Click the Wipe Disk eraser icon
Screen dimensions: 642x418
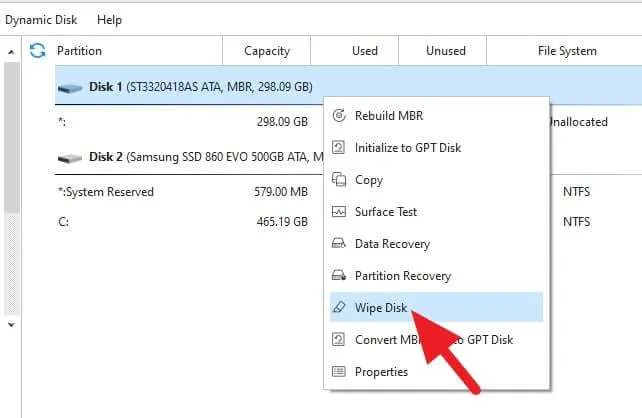pyautogui.click(x=339, y=307)
